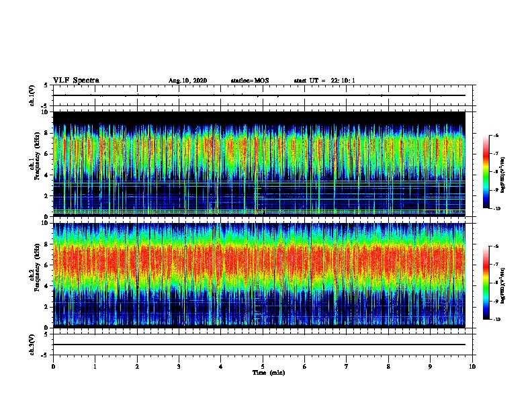Click the ch.1 spectrogram color scale bar
The image size is (532, 411).
486,172
